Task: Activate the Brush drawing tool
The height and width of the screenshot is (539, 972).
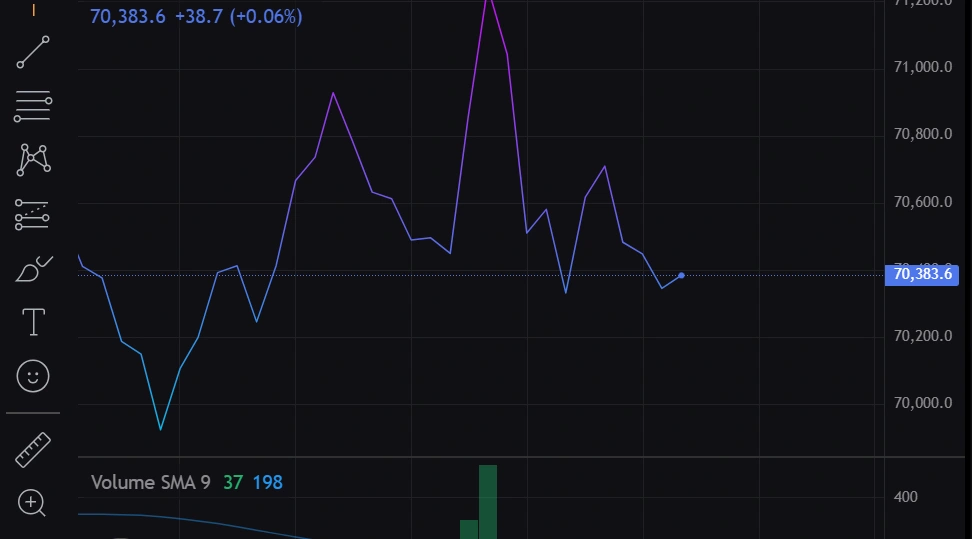Action: (x=33, y=269)
